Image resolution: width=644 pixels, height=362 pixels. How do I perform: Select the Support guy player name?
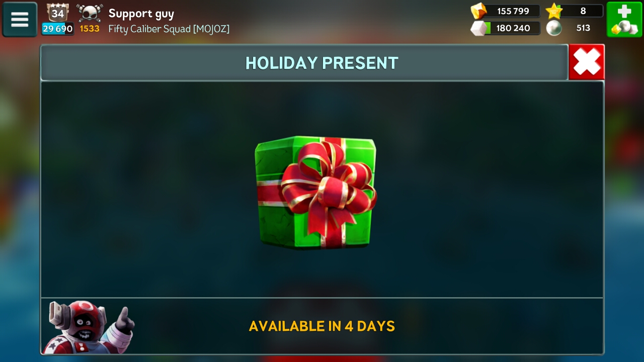[141, 14]
